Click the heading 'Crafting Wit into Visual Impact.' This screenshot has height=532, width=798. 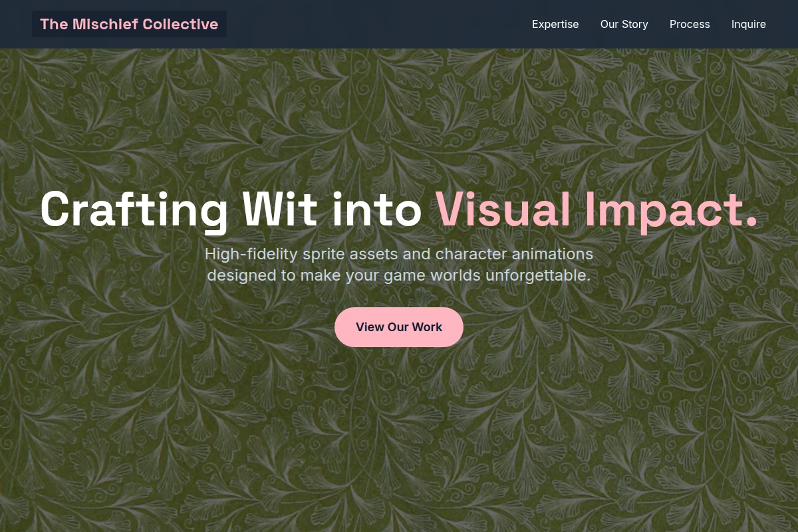399,209
